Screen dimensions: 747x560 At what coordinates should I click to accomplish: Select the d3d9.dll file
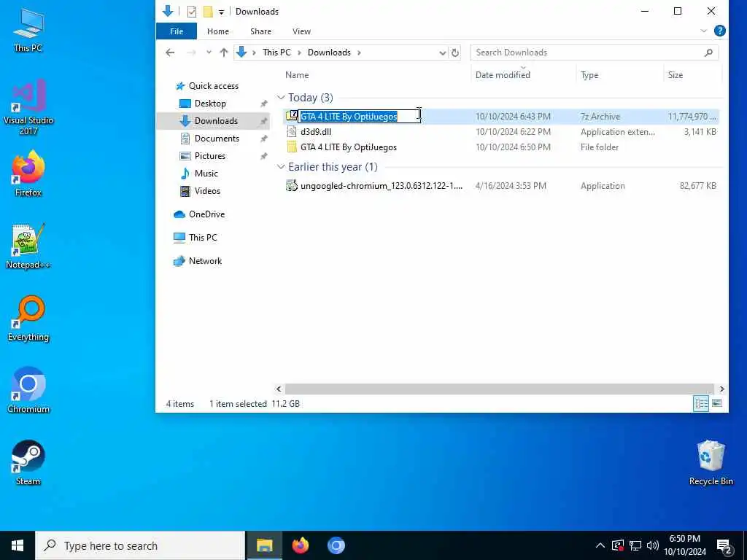[500, 132]
